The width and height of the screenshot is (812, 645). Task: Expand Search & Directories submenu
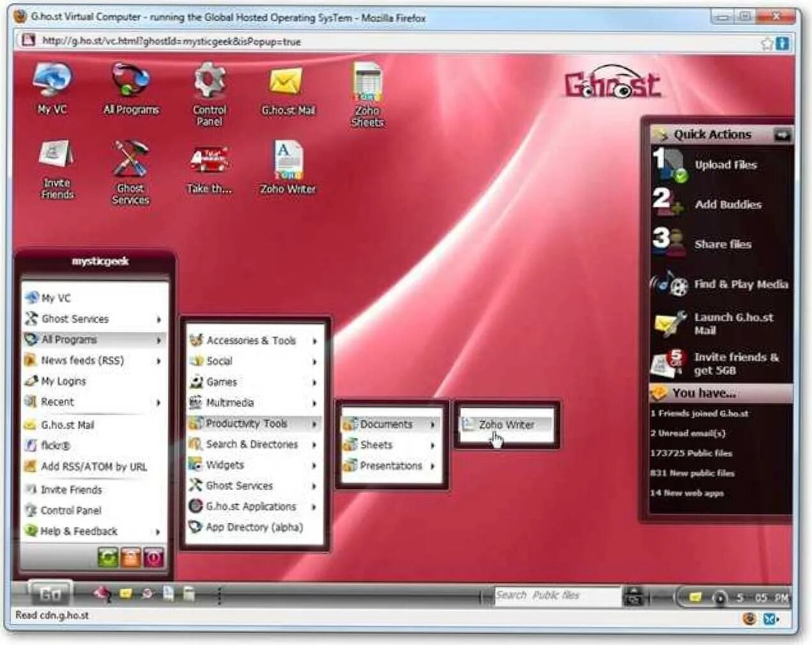tap(254, 444)
